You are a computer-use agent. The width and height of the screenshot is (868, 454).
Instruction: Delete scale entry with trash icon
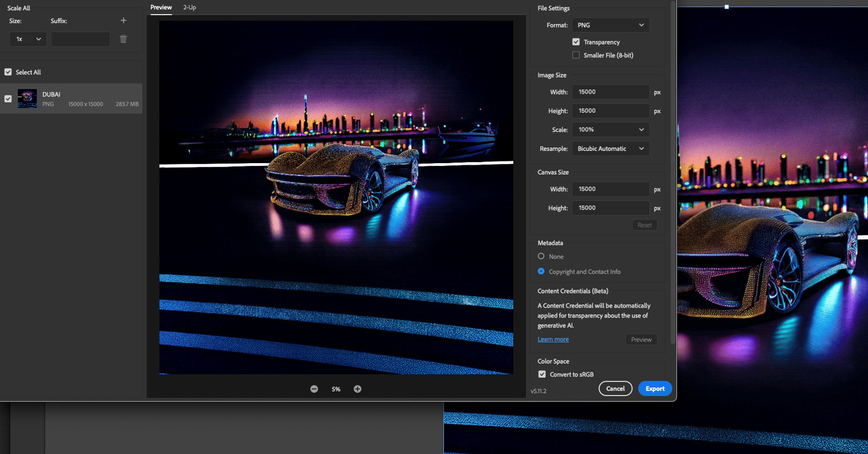pyautogui.click(x=123, y=39)
